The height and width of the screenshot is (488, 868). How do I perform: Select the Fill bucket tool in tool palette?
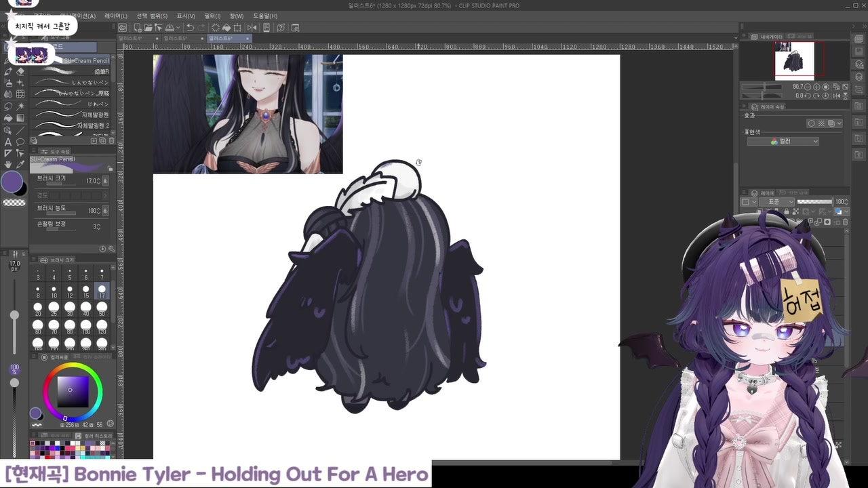coord(8,117)
